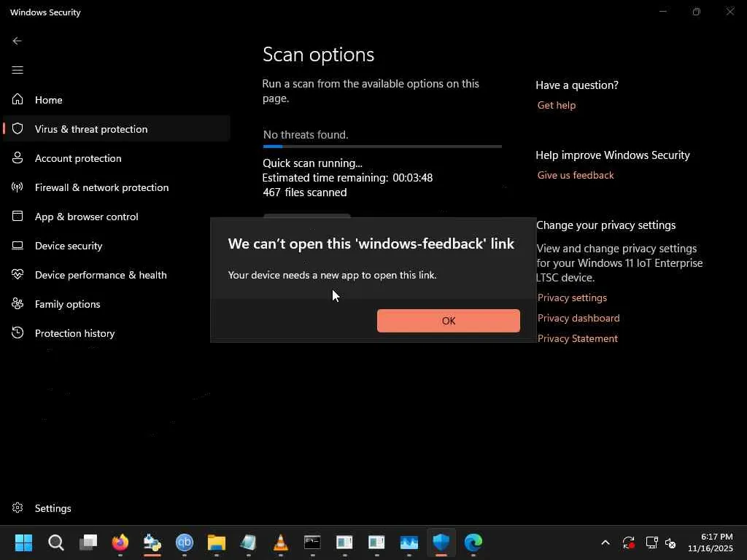Viewport: 747px width, 560px height.
Task: Open Firewall & network protection section
Action: coord(116,187)
